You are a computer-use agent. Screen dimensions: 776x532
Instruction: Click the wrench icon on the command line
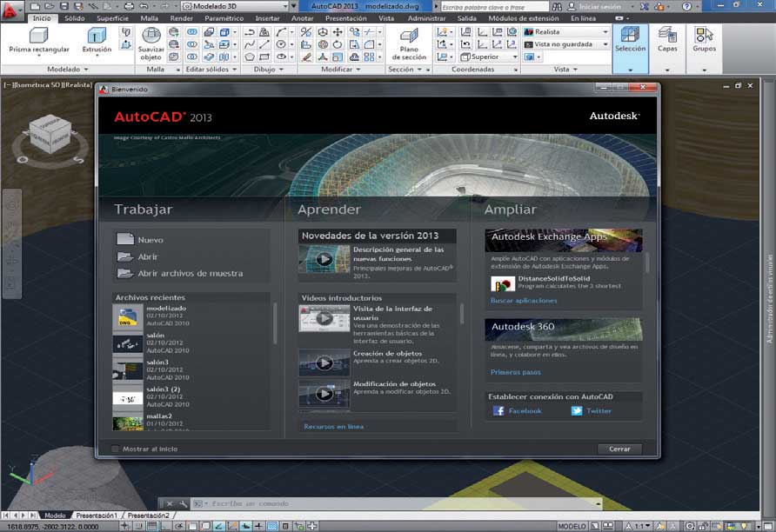click(x=183, y=503)
